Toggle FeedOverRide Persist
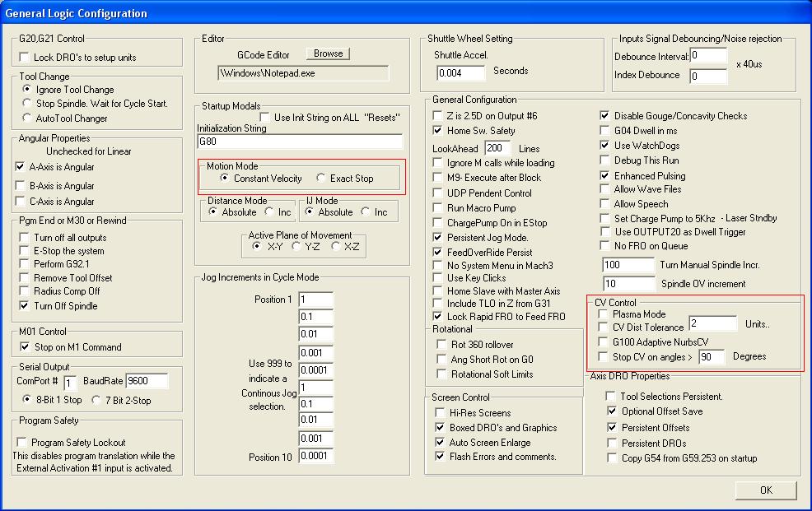Image resolution: width=812 pixels, height=511 pixels. pos(437,252)
